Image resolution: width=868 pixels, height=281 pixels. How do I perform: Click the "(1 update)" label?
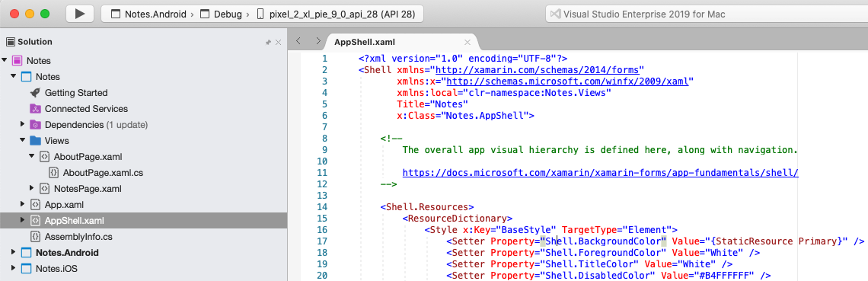(126, 124)
